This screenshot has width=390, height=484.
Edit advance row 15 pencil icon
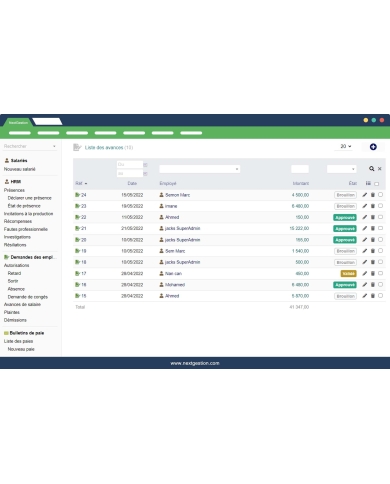pyautogui.click(x=365, y=296)
